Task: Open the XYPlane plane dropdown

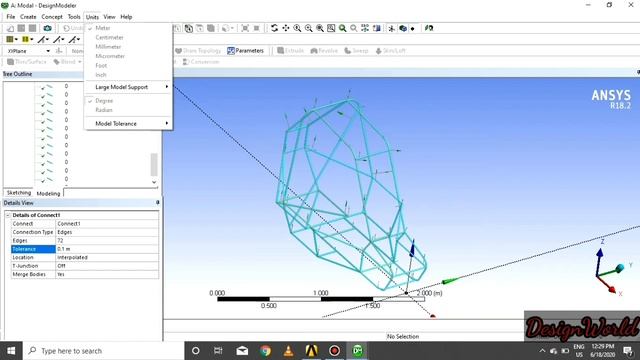Action: (48, 51)
